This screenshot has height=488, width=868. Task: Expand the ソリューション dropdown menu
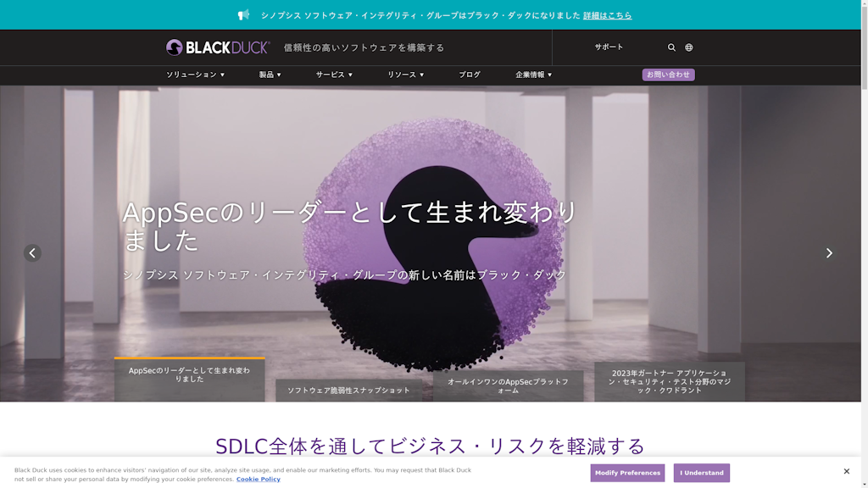pyautogui.click(x=194, y=75)
